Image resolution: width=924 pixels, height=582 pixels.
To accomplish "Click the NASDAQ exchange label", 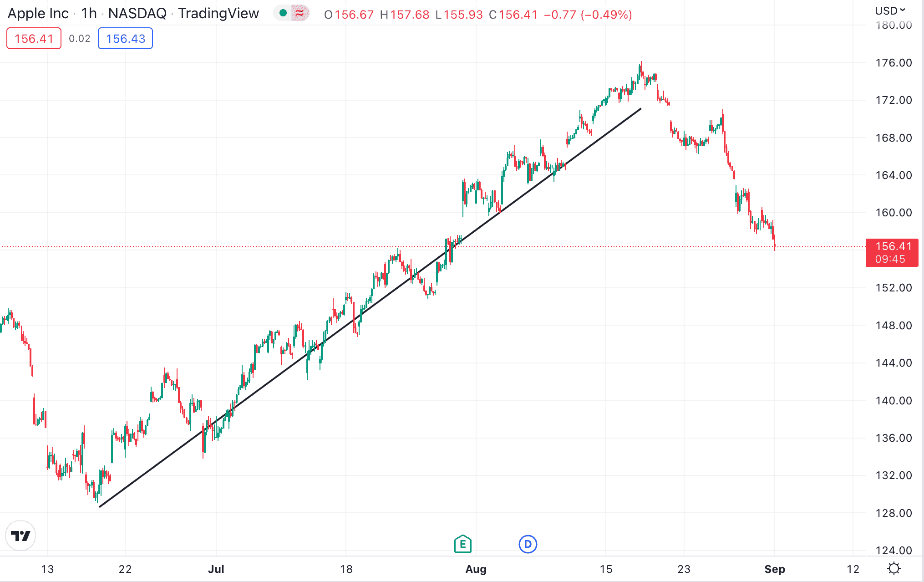I will (x=137, y=14).
